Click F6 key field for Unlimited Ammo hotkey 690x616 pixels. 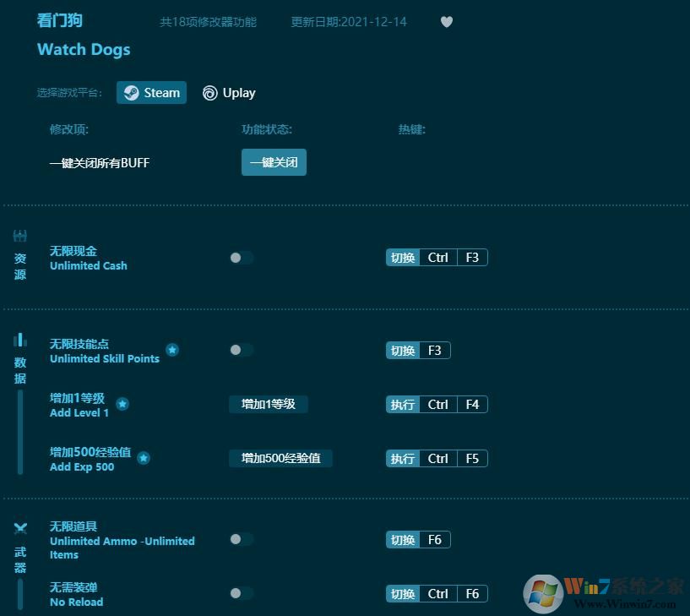point(435,540)
